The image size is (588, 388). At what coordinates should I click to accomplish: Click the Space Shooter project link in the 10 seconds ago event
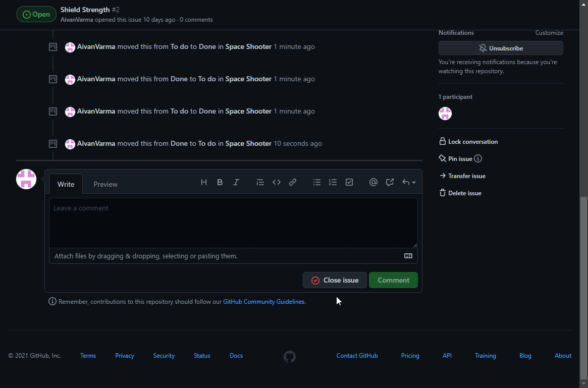[248, 143]
